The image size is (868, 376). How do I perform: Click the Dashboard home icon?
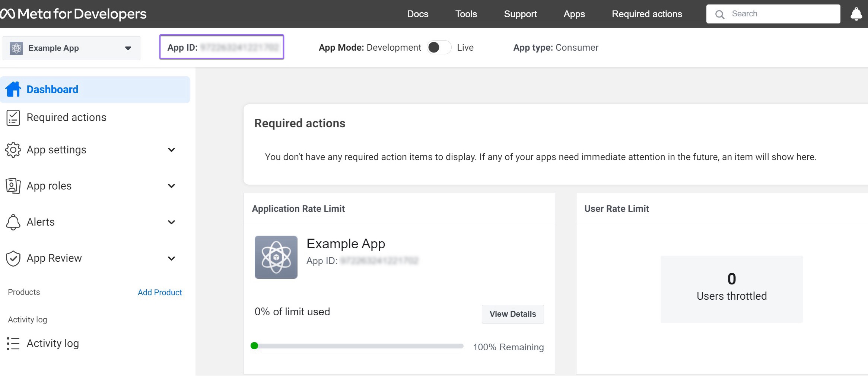[x=13, y=89]
